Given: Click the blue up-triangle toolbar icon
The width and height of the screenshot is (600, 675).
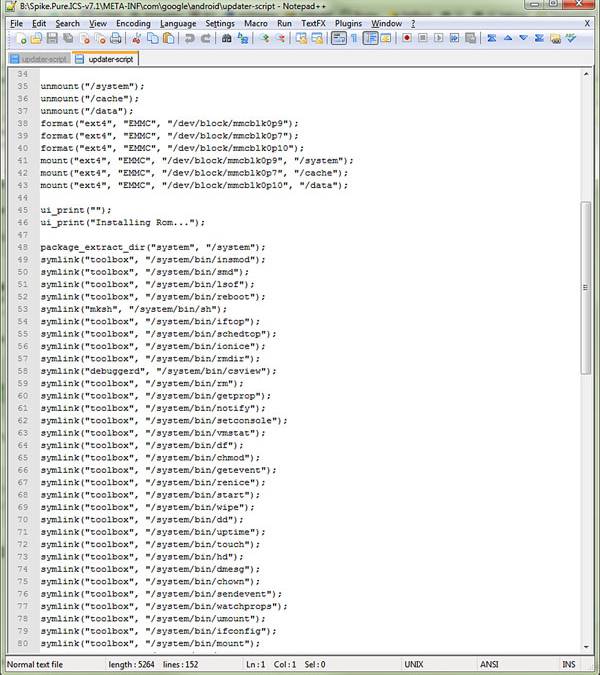Looking at the screenshot, I should click(x=508, y=39).
